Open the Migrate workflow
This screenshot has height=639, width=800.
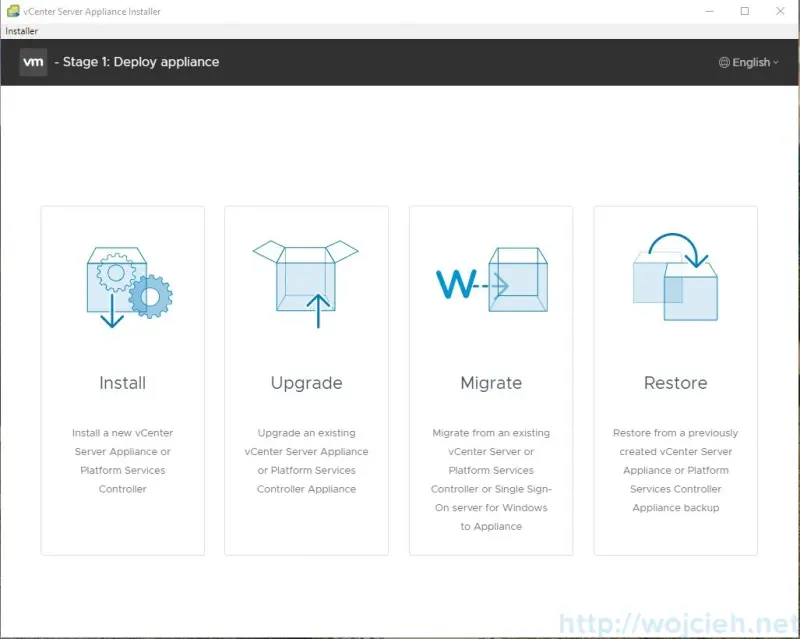(490, 380)
